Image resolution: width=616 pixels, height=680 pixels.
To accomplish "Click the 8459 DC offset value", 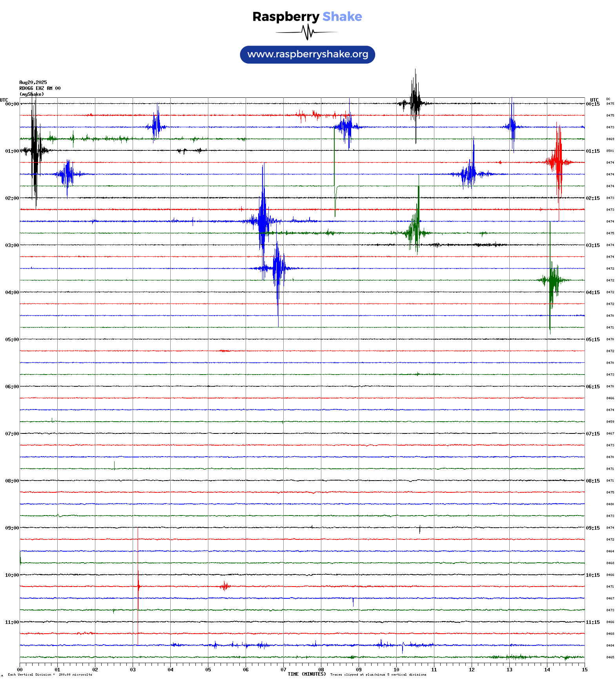I will coord(610,422).
